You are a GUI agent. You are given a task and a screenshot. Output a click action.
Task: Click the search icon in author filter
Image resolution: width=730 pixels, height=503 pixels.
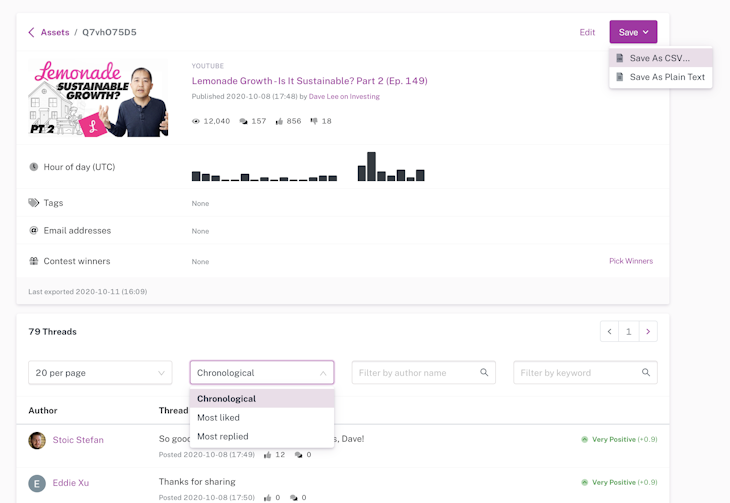coord(484,373)
